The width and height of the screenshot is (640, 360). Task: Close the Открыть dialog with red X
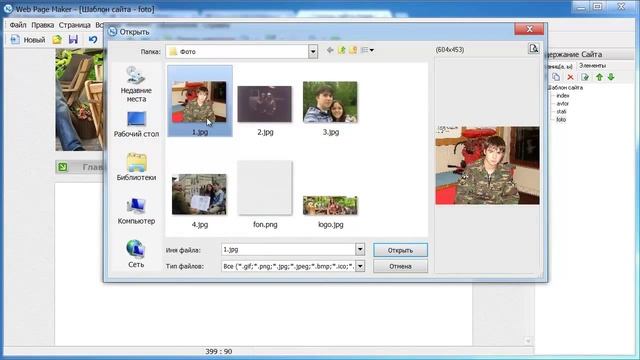coord(529,29)
